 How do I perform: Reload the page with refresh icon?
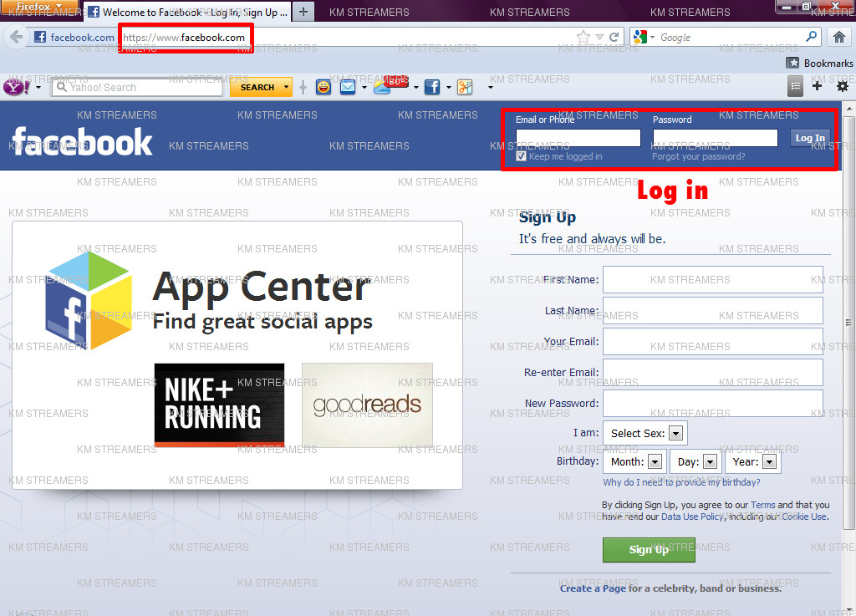click(x=614, y=37)
